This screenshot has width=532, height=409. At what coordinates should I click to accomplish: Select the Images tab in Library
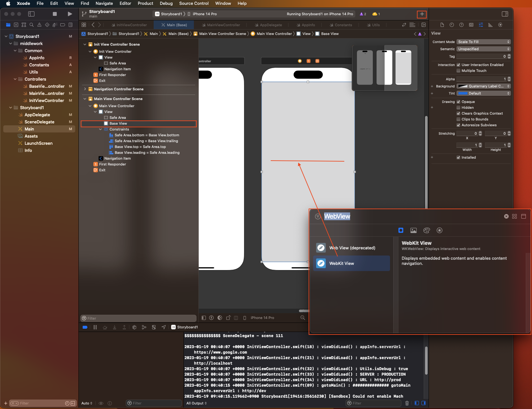pyautogui.click(x=413, y=230)
